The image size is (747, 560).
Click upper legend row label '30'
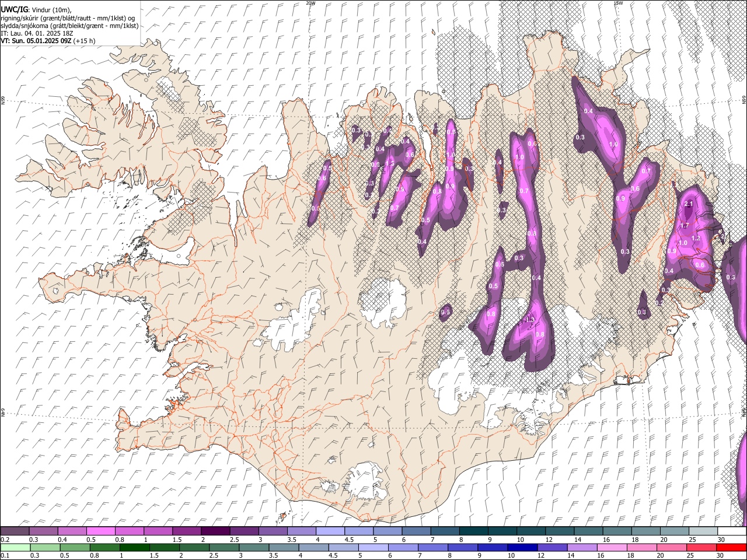(x=721, y=540)
